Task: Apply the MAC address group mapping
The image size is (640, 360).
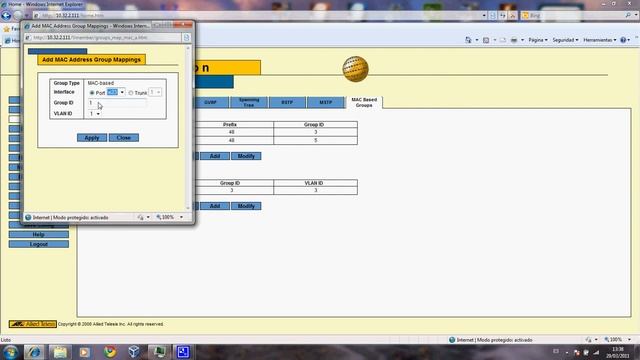Action: (92, 138)
